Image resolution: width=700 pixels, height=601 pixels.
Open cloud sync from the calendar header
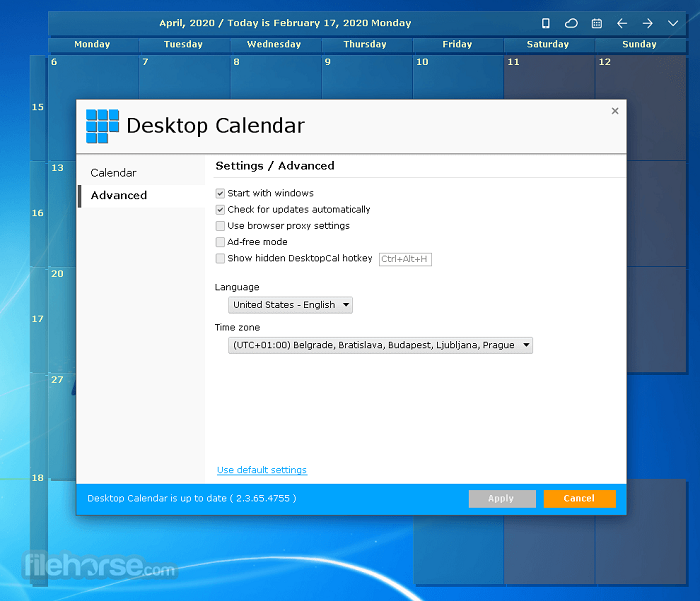pos(571,23)
